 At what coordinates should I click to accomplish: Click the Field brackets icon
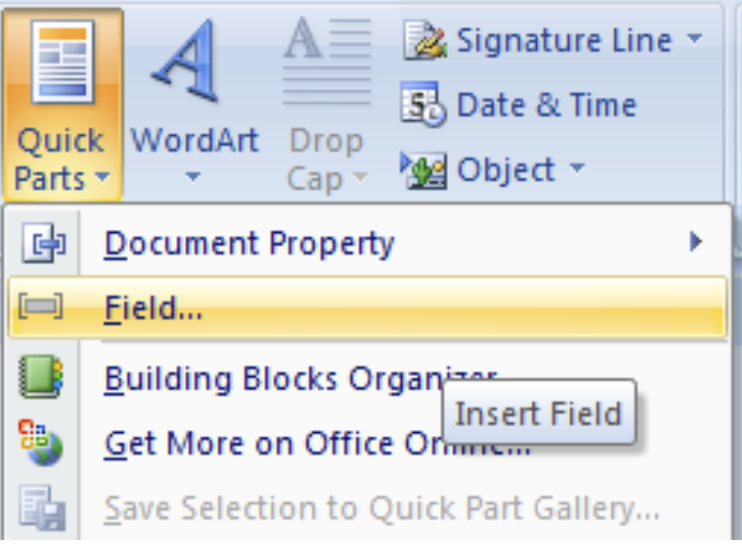pos(41,307)
